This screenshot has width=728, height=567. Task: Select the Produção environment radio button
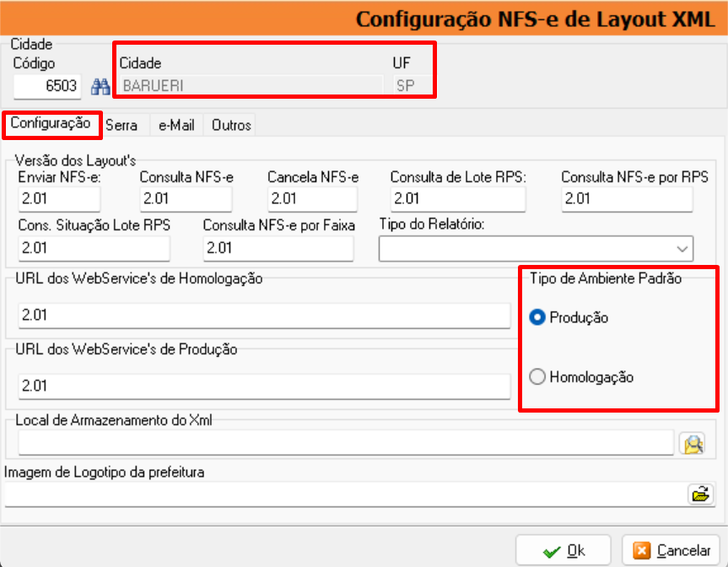537,317
